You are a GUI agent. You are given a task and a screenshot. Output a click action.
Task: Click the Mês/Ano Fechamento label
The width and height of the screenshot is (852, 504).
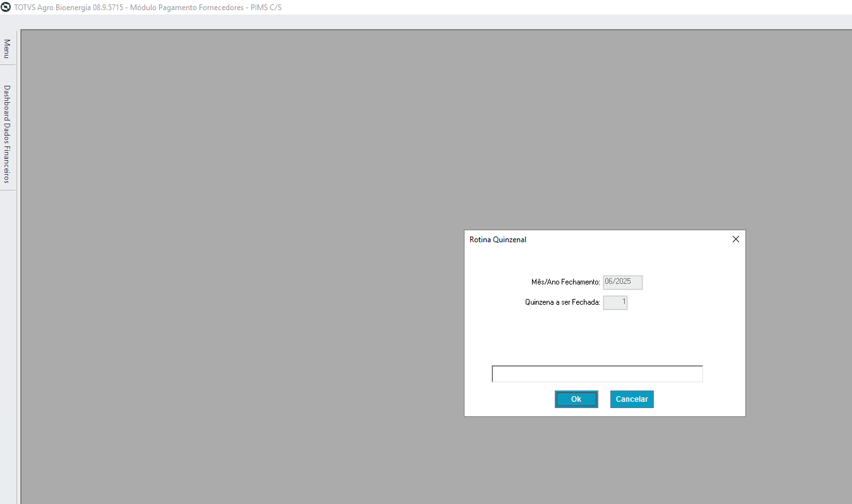point(565,283)
